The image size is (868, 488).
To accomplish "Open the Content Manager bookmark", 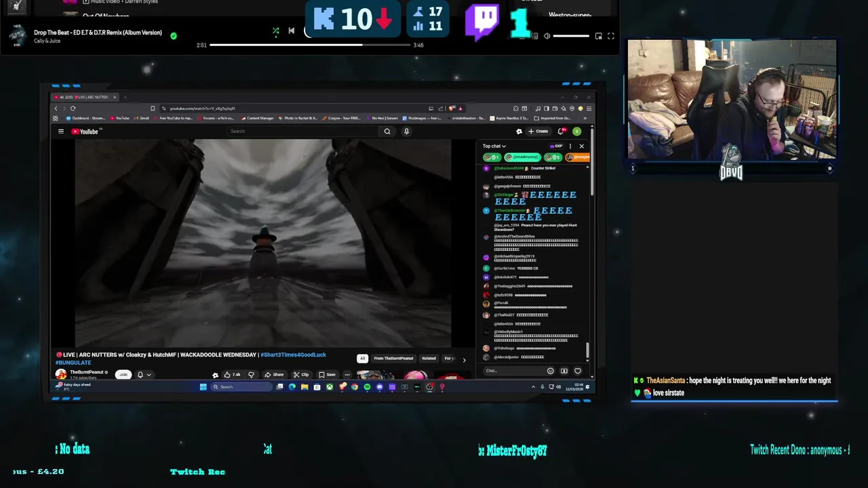I will (x=256, y=118).
